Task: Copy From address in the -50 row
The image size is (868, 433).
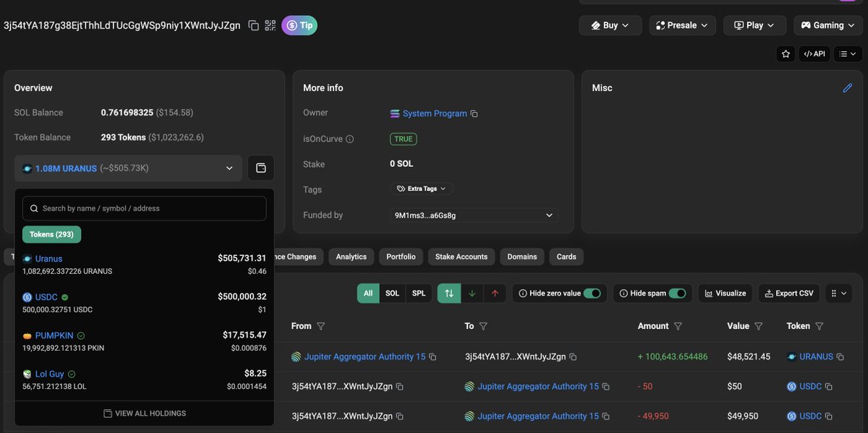Action: pos(399,387)
